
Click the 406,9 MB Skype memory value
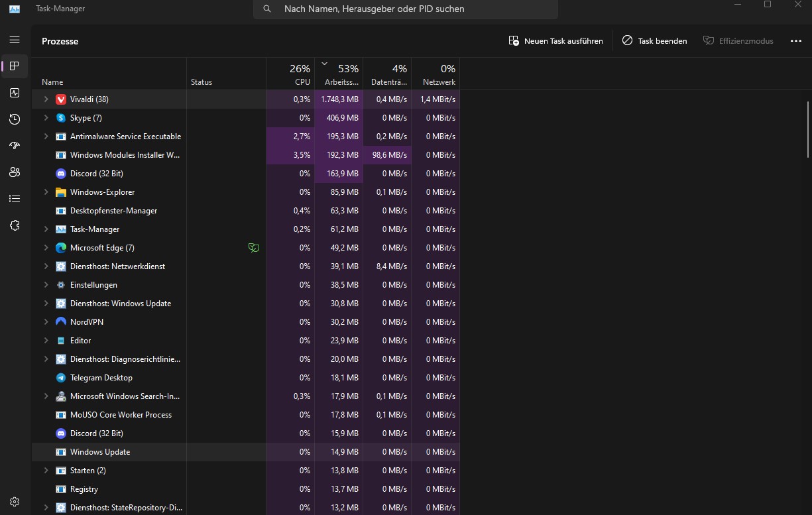pyautogui.click(x=342, y=118)
